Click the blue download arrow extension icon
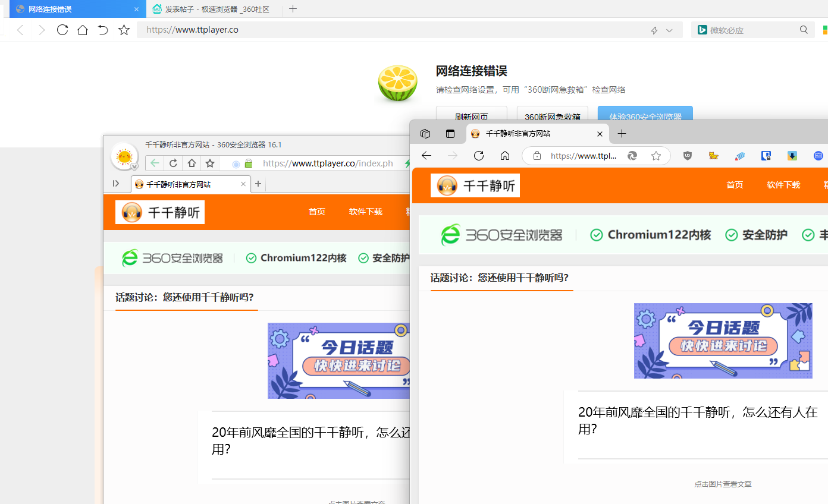Viewport: 828px width, 504px height. click(x=792, y=156)
